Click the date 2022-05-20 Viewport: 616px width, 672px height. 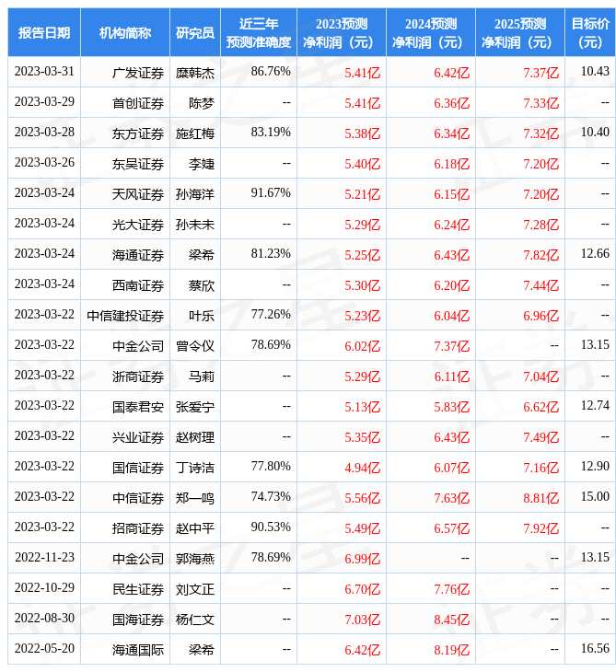pyautogui.click(x=44, y=649)
